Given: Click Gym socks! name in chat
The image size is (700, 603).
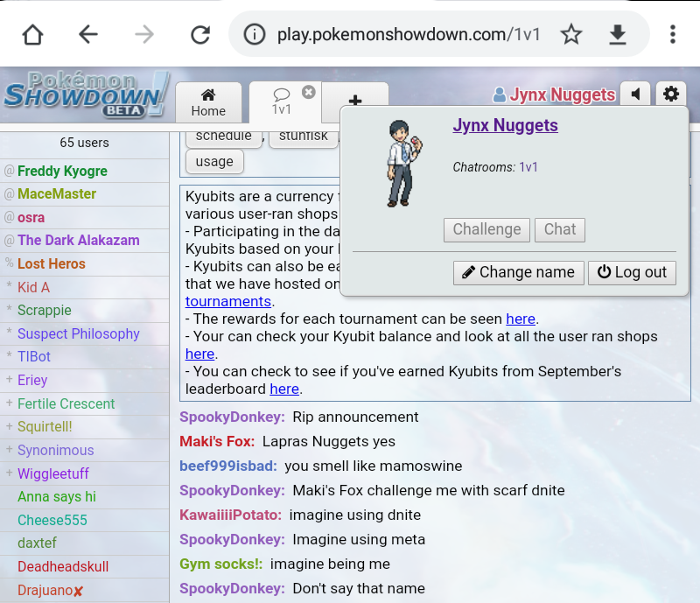Looking at the screenshot, I should tap(221, 564).
